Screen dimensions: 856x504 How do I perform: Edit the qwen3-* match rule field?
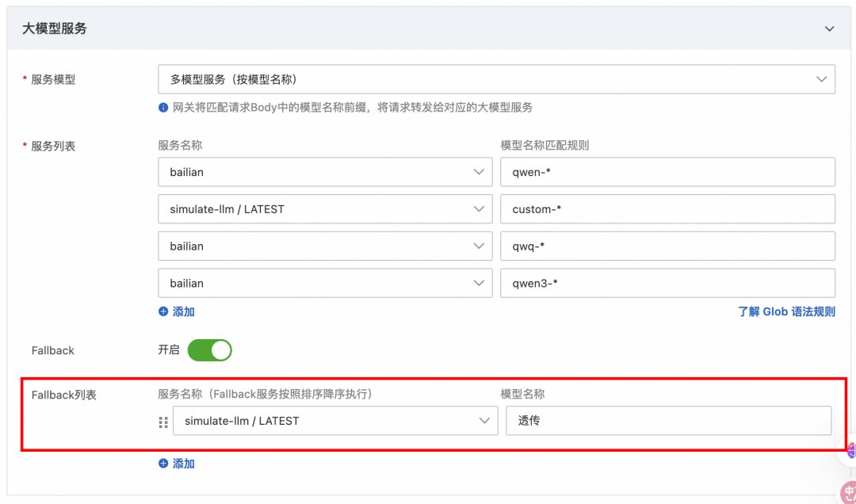667,284
